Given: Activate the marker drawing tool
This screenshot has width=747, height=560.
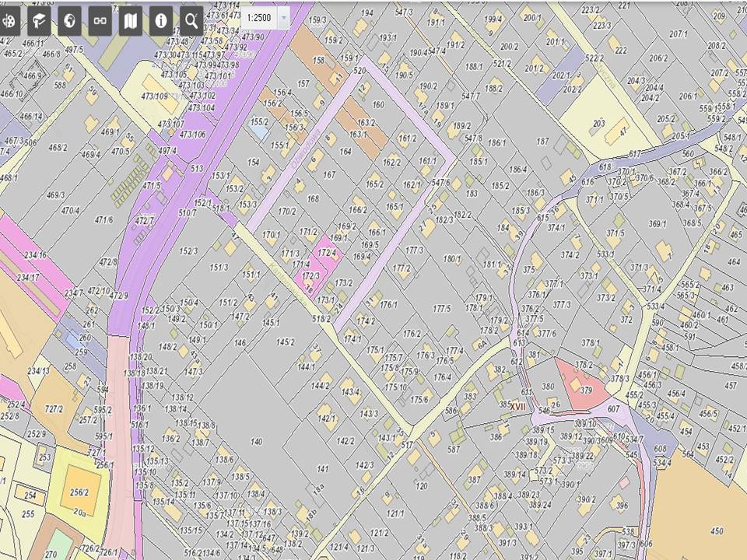Looking at the screenshot, I should point(40,22).
